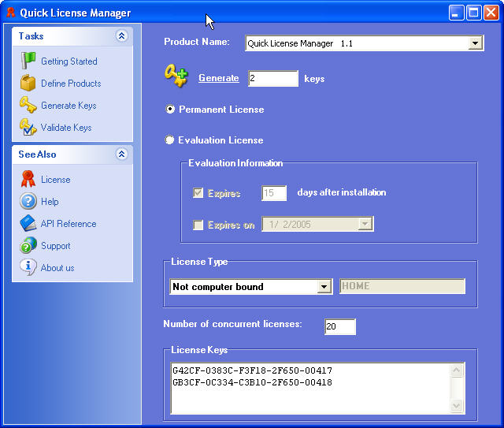Click the golden key Generate Keys icon
504x428 pixels.
click(x=28, y=105)
